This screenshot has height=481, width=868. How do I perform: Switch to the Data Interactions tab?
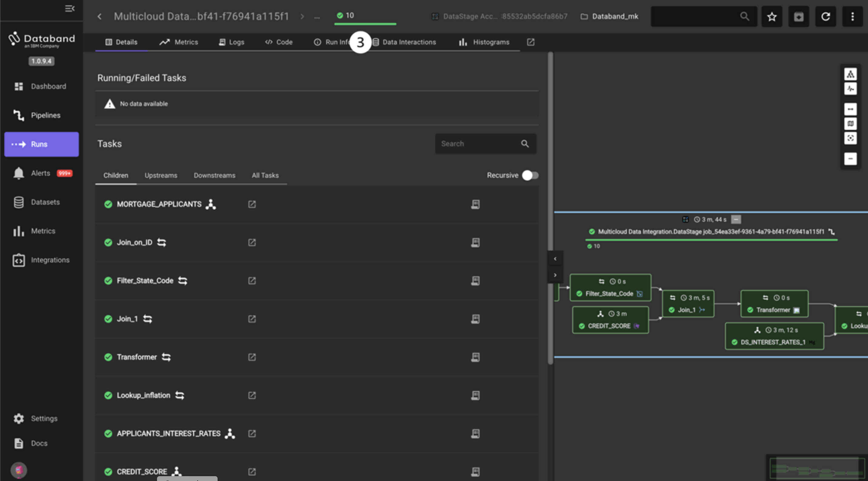[409, 42]
